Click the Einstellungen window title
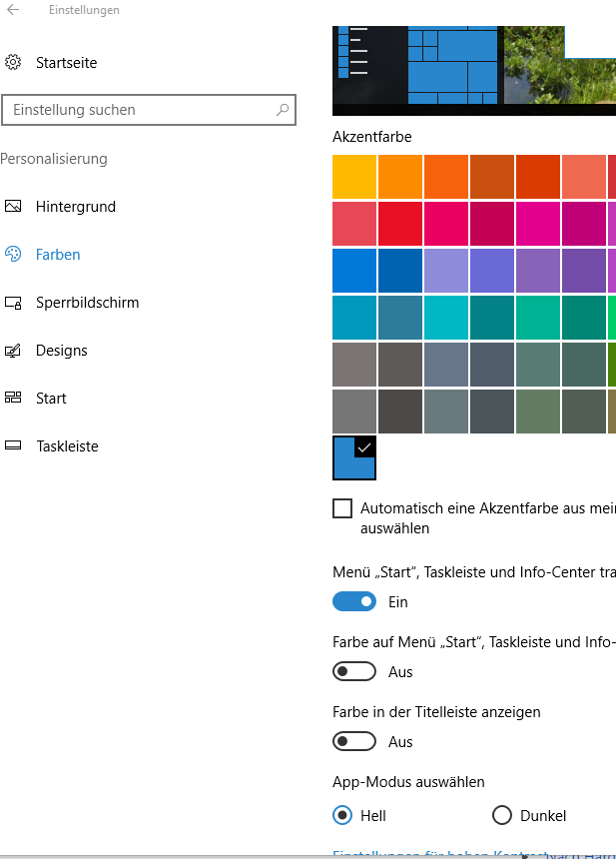 84,10
